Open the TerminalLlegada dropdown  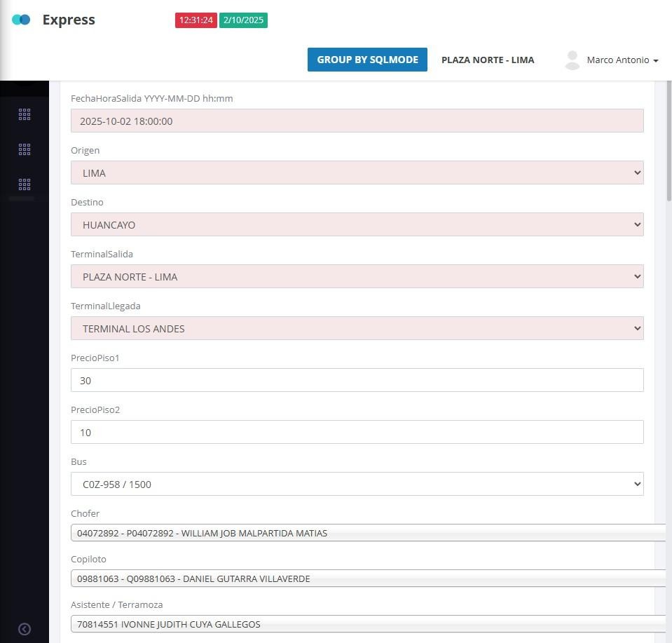357,329
